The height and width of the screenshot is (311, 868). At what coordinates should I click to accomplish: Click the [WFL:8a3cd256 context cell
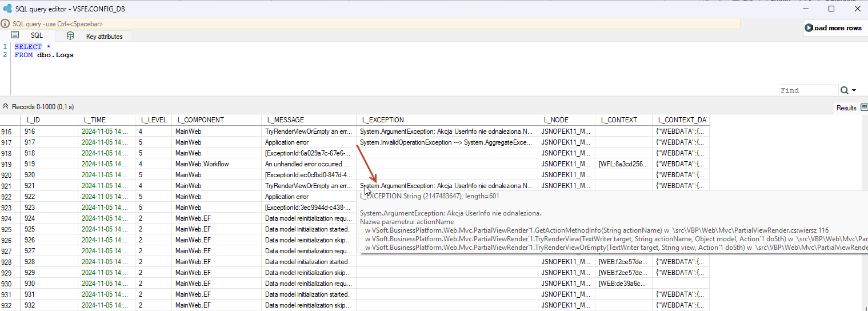pos(623,164)
